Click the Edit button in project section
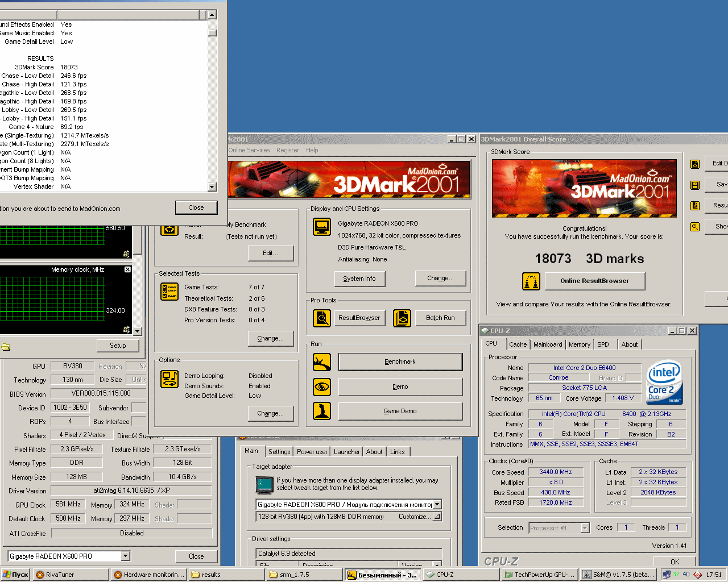This screenshot has width=728, height=582. pos(271,253)
